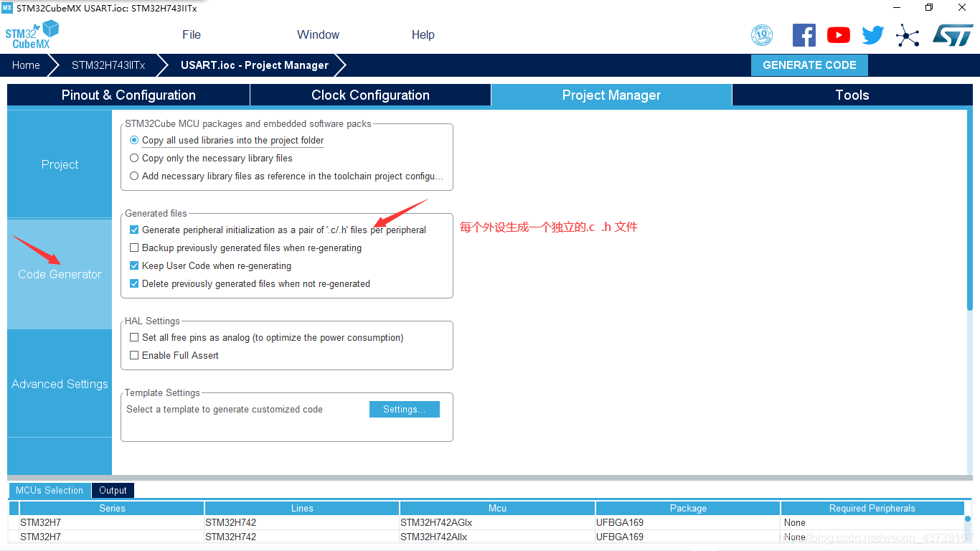Restore down the STM32CubeMX window
The width and height of the screenshot is (980, 551).
[929, 8]
